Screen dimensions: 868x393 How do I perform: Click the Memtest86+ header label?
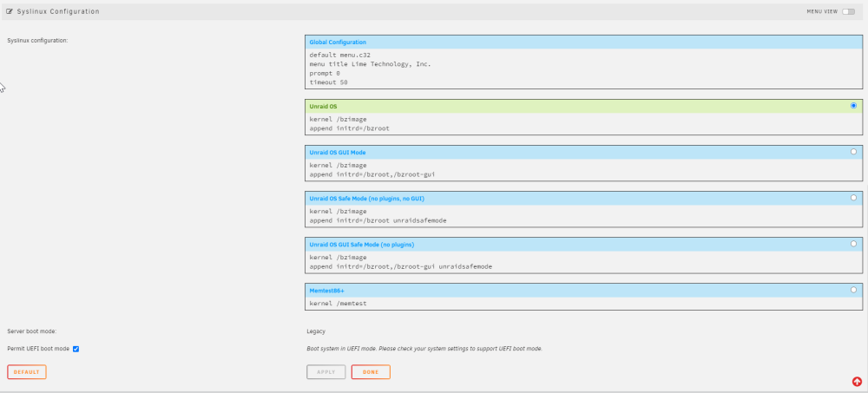pyautogui.click(x=327, y=290)
